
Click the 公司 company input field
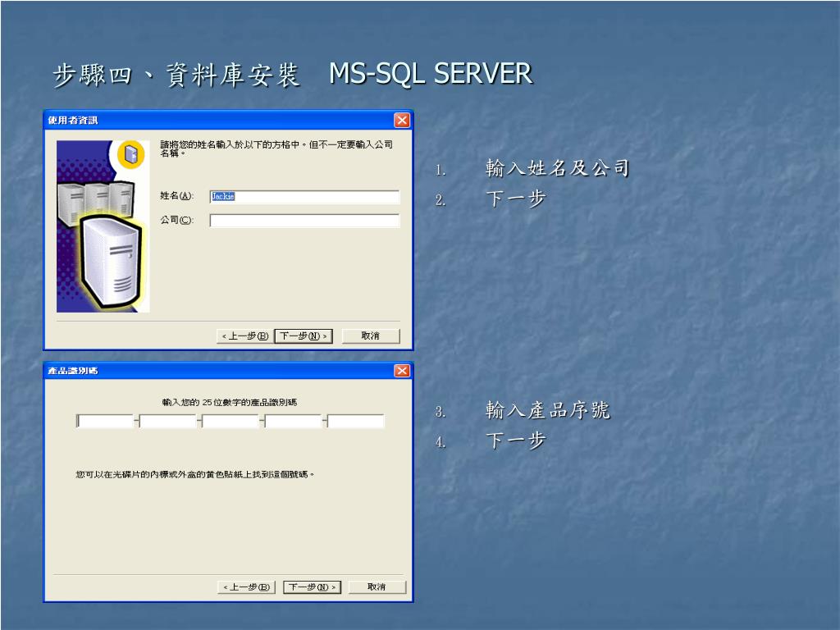pos(304,221)
